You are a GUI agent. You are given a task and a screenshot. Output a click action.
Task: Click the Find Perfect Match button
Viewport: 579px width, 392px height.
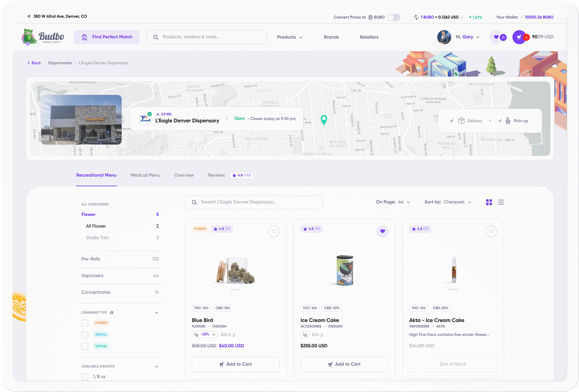click(x=107, y=37)
